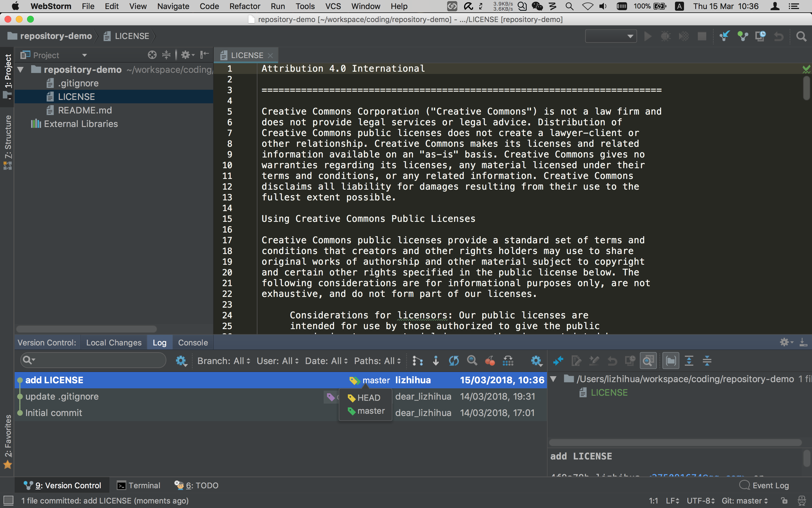Click the log magnifier icon beside Refresh

tap(472, 361)
